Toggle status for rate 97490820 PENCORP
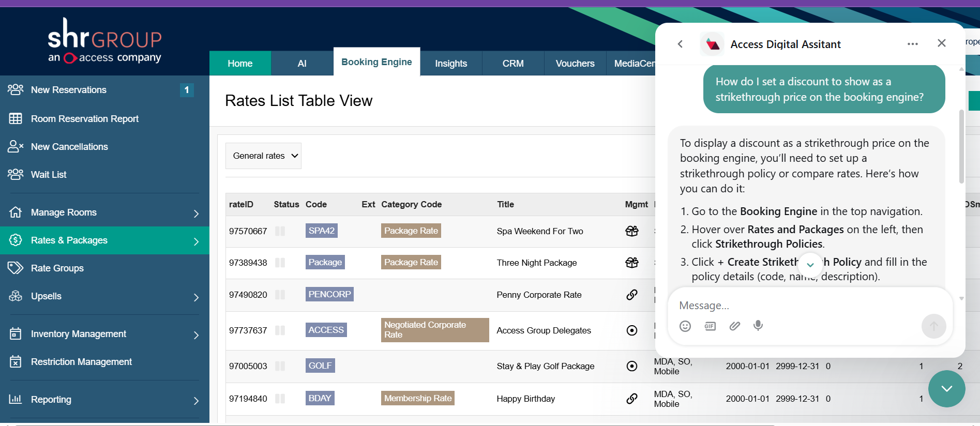 click(280, 295)
